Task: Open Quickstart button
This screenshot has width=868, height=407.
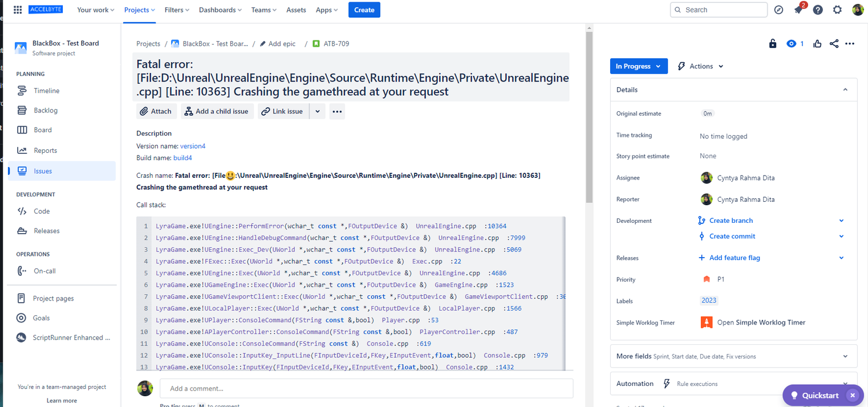Action: pos(816,395)
